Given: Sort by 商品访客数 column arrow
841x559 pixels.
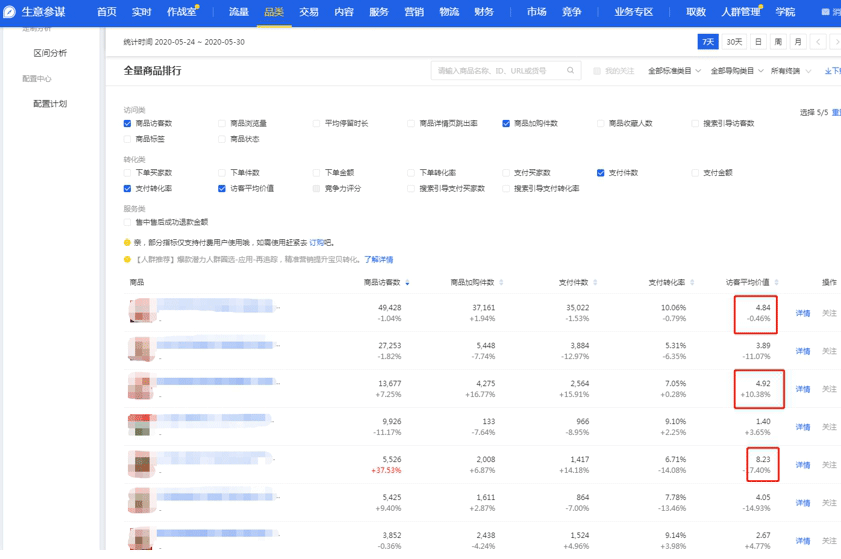Looking at the screenshot, I should 407,283.
